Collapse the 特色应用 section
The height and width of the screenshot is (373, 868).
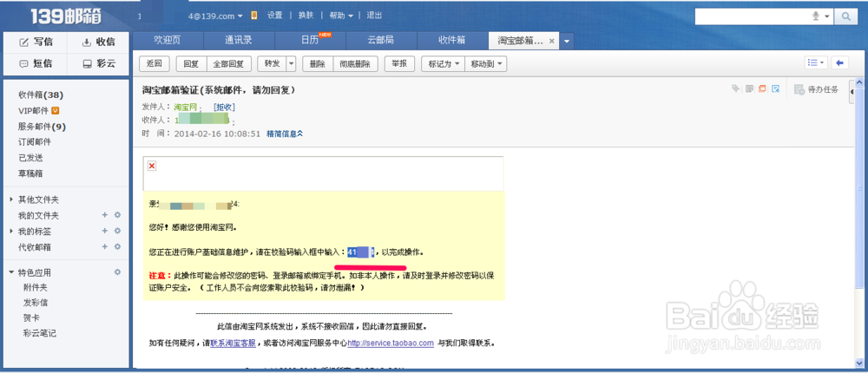pos(11,272)
